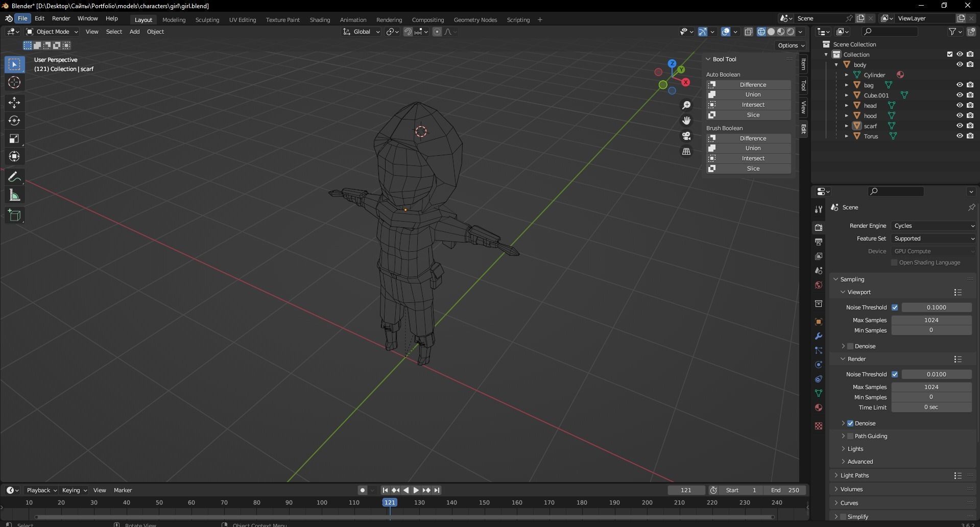Screen dimensions: 980x527
Task: Click the pan view hand icon
Action: click(686, 121)
